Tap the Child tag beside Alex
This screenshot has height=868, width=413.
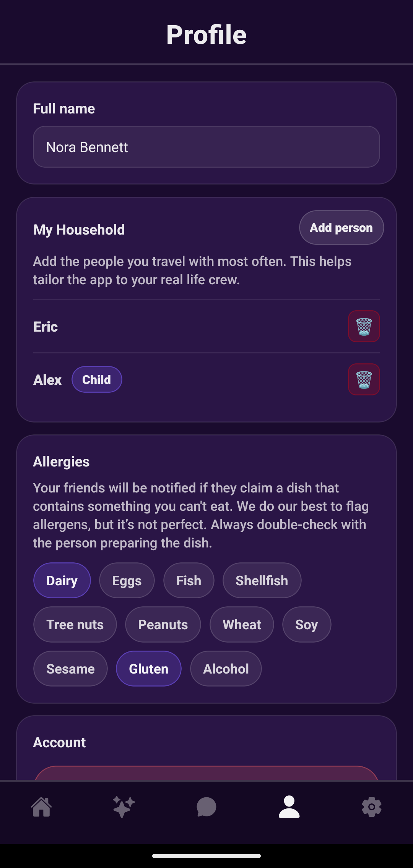click(x=97, y=379)
